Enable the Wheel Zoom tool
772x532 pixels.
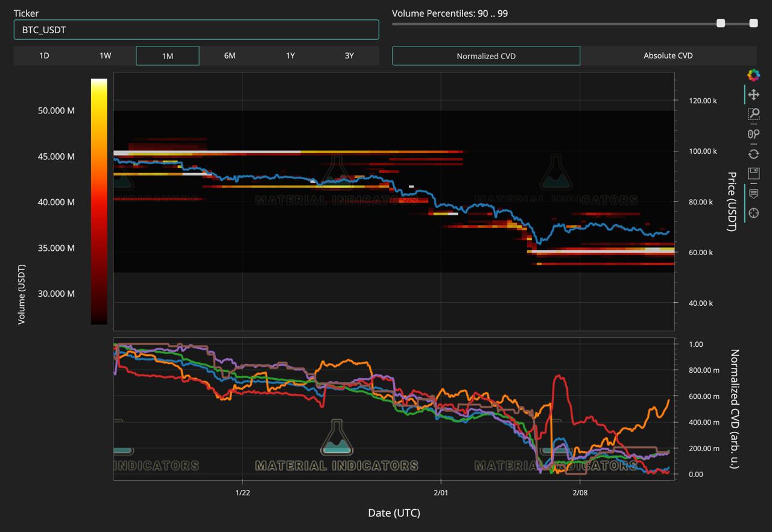pyautogui.click(x=753, y=134)
